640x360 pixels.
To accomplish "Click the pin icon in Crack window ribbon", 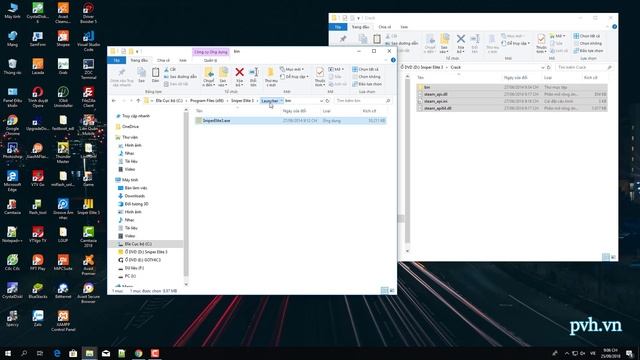I will pos(343,39).
